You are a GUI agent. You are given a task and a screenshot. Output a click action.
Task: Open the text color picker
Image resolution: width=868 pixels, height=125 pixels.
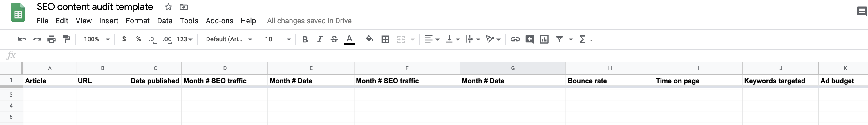tap(349, 39)
